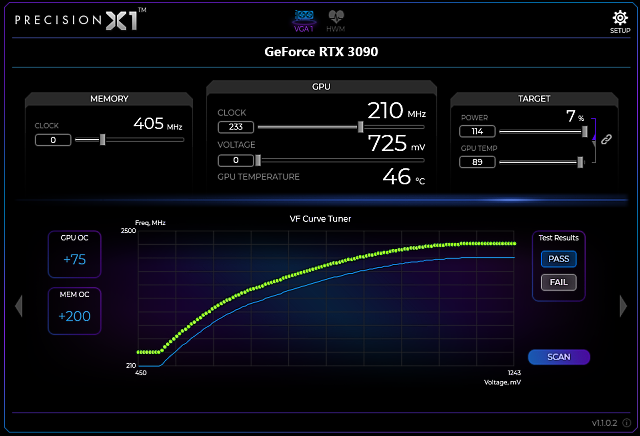
Task: Click the link icon between power and temp
Action: [x=607, y=139]
